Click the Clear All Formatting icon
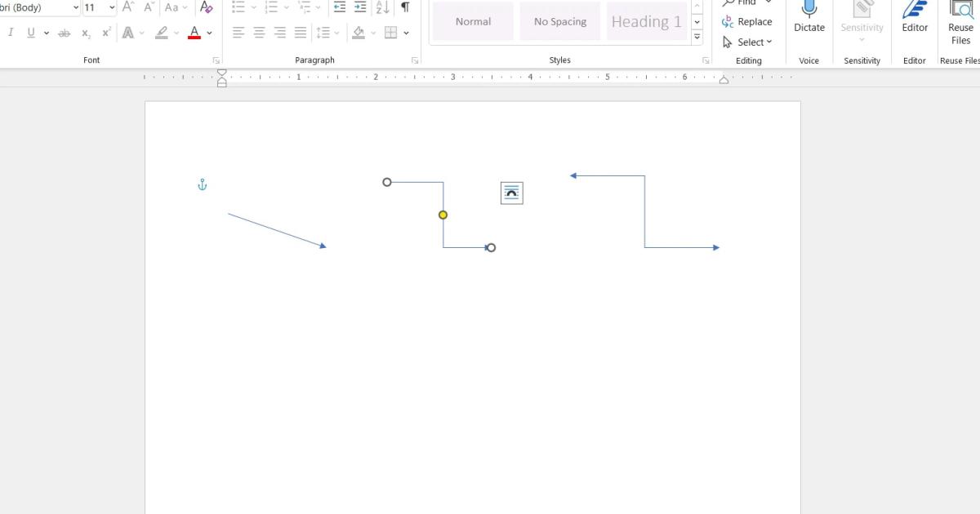The image size is (980, 514). click(206, 7)
